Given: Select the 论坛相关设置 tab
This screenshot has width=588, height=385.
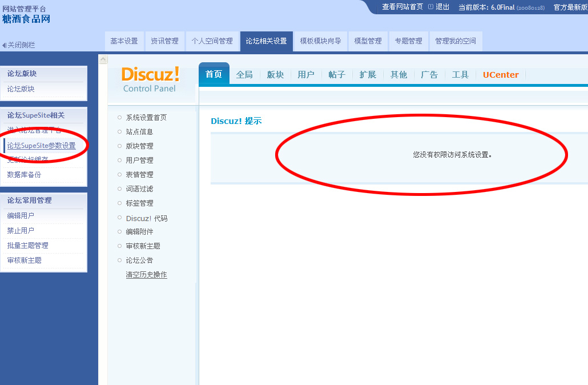Looking at the screenshot, I should (267, 41).
